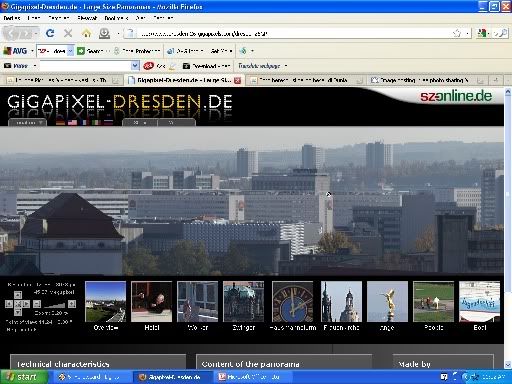Select the US flag language
Image resolution: width=512 pixels, height=384 pixels.
tap(72, 122)
